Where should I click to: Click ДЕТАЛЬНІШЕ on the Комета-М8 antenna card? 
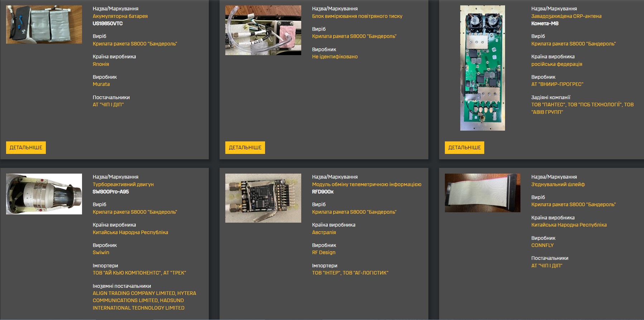(465, 147)
